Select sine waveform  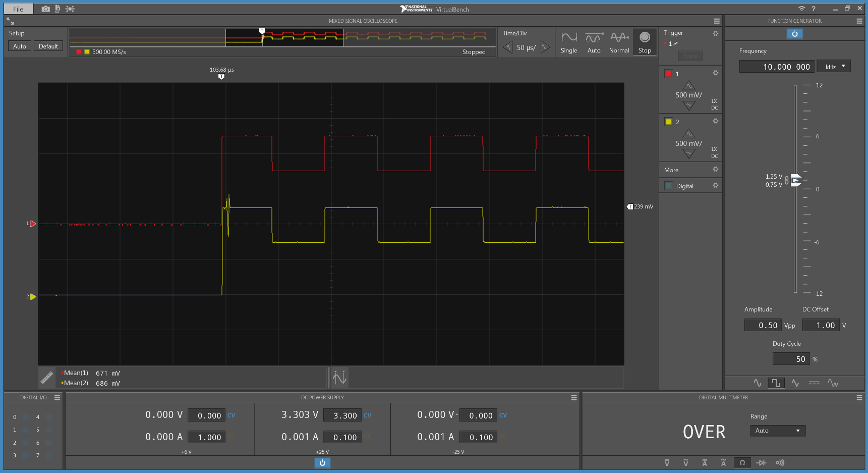(758, 383)
